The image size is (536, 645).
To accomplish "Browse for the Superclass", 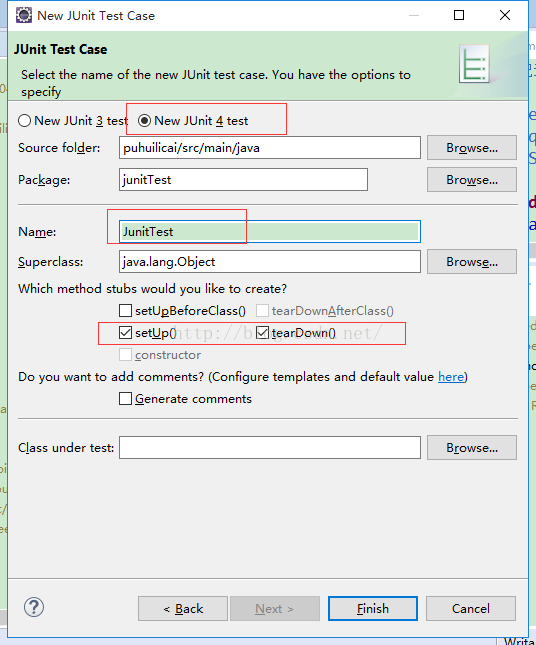I will click(472, 262).
